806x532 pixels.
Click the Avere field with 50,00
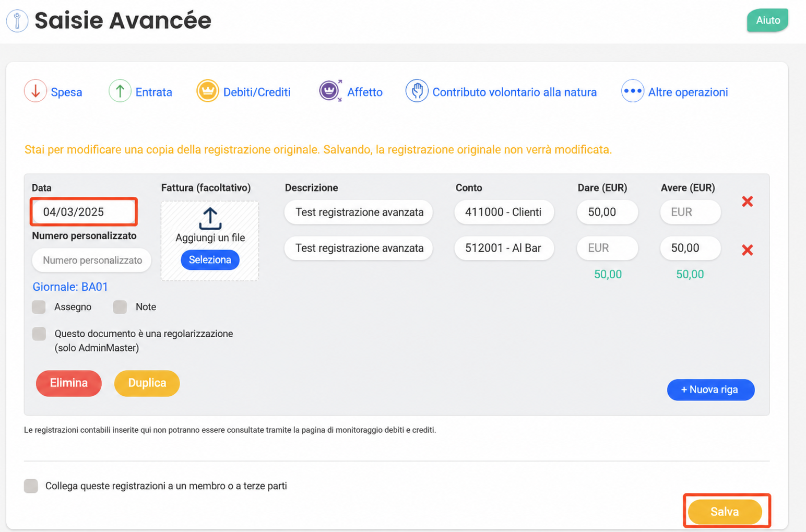690,249
